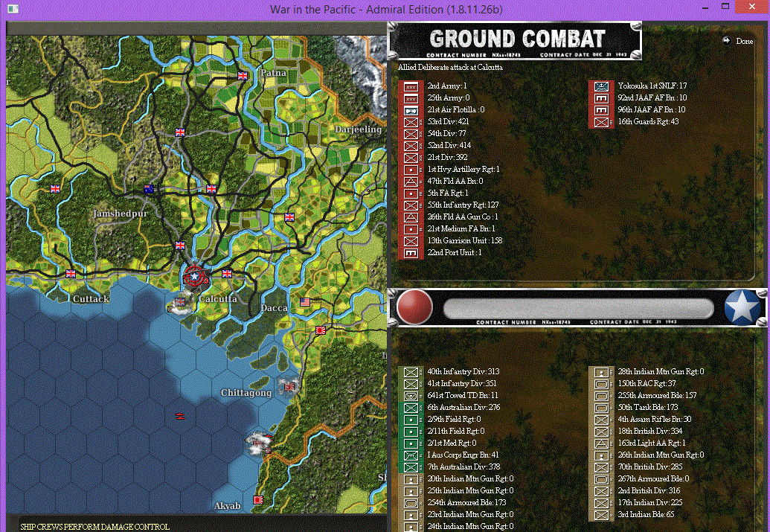Click '255th Armoured Bde: 157' entry
The height and width of the screenshot is (532, 770).
[657, 395]
